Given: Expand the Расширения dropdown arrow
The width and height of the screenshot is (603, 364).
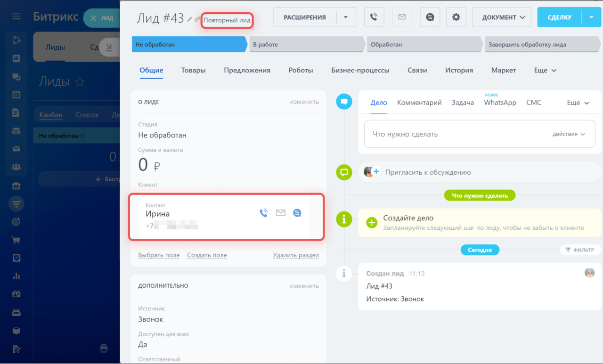Looking at the screenshot, I should click(346, 17).
